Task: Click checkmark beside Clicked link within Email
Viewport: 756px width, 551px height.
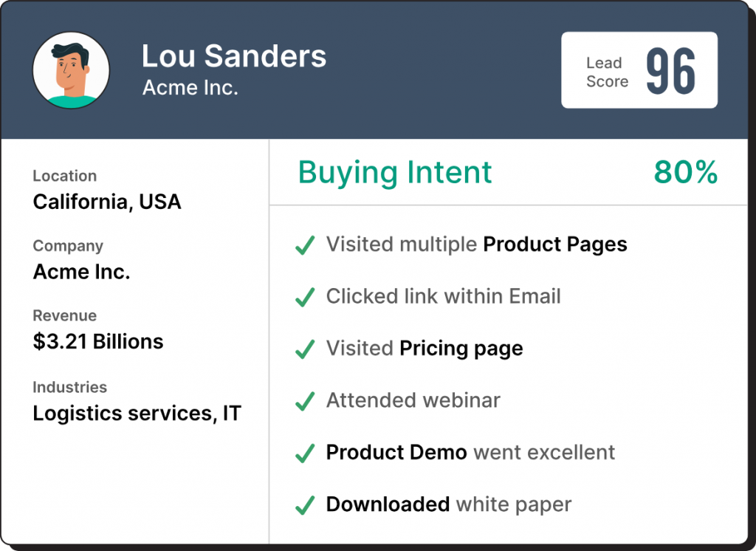Action: [305, 298]
